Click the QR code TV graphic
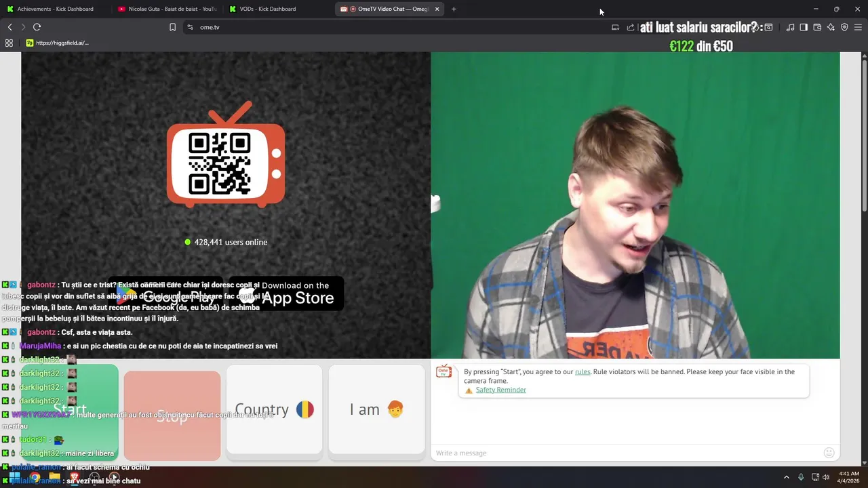Image resolution: width=868 pixels, height=488 pixels. (226, 155)
